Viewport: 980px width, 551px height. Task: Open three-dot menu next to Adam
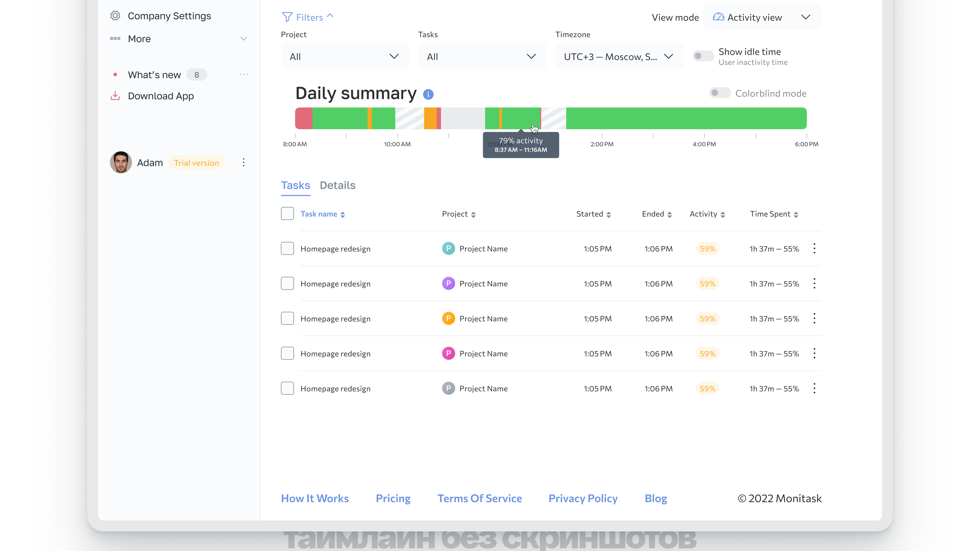pos(244,163)
